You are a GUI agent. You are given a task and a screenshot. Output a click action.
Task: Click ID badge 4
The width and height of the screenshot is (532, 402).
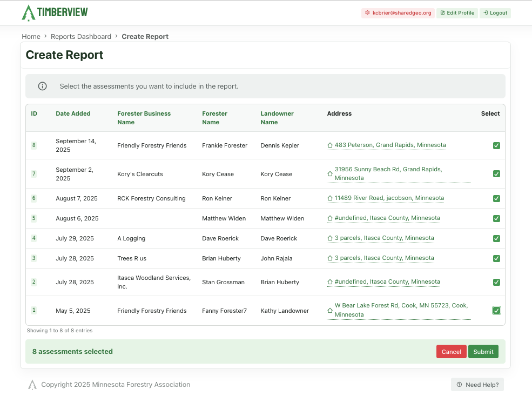point(33,238)
